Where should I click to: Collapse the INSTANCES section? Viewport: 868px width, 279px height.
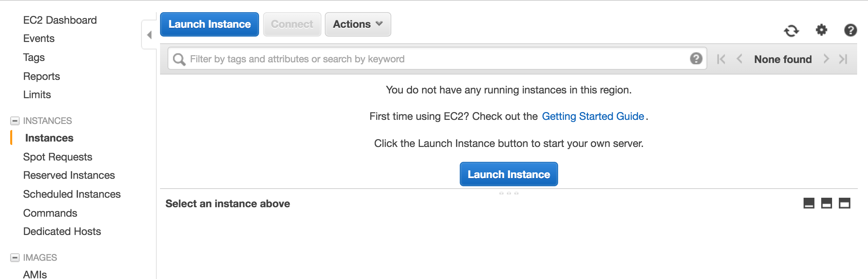pos(15,121)
